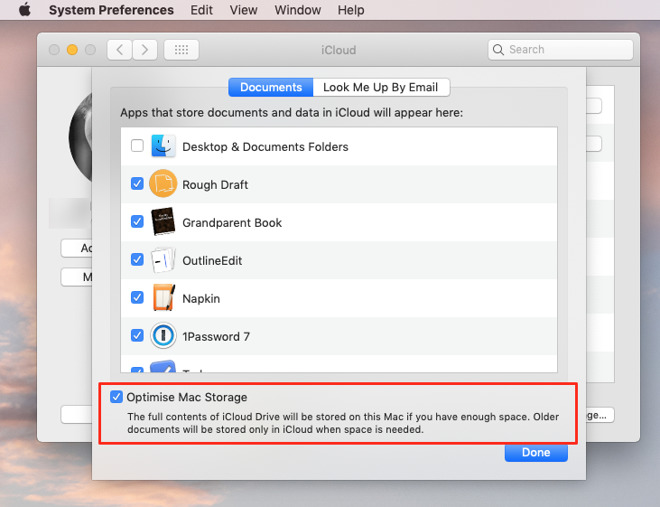Show all preferences with grid button
The height and width of the screenshot is (507, 660).
tap(181, 50)
